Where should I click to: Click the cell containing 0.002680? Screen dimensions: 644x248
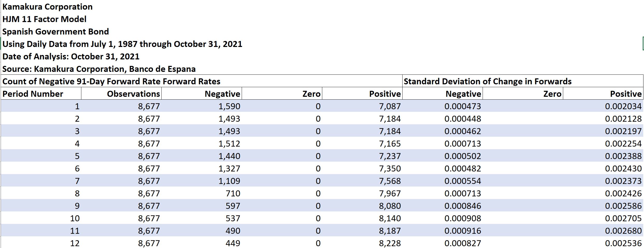click(x=603, y=231)
